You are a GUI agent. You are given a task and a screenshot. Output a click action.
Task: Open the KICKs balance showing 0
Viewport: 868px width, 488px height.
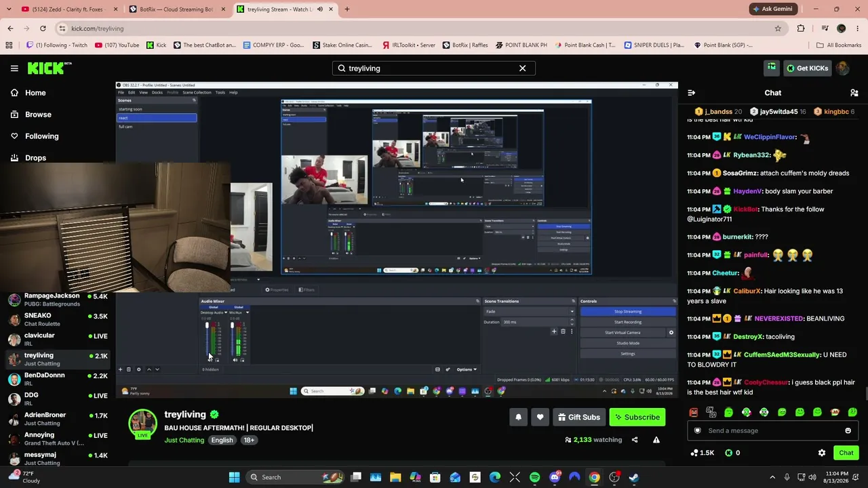pyautogui.click(x=732, y=453)
